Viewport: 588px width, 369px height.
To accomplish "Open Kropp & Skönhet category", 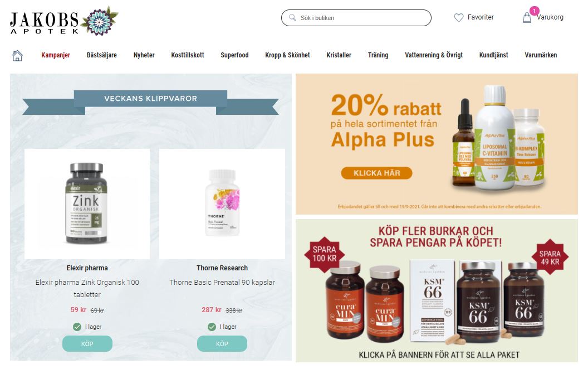I will [287, 55].
